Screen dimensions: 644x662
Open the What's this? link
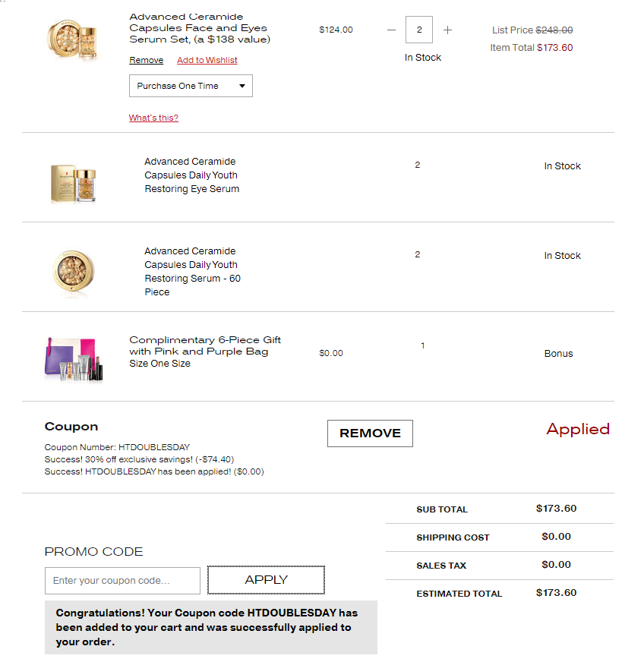click(153, 118)
